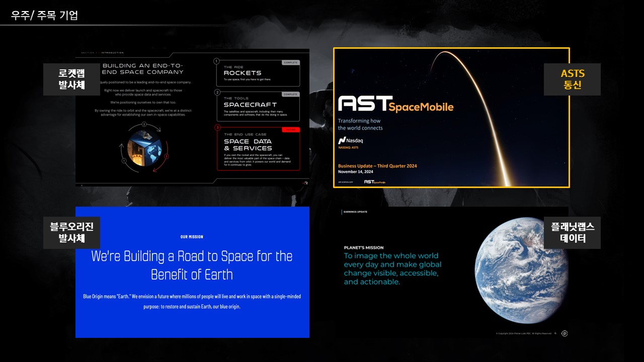Click the COMPLETE badge on Rockets box

coord(290,63)
